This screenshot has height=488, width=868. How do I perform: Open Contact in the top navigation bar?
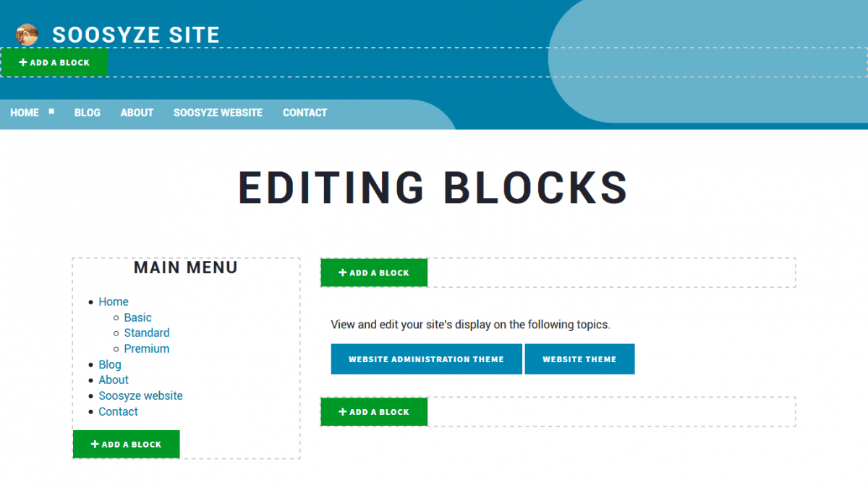coord(305,113)
